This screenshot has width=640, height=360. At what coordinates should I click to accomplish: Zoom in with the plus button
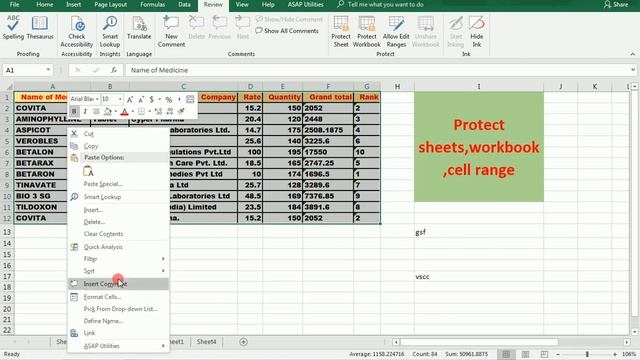(x=615, y=354)
